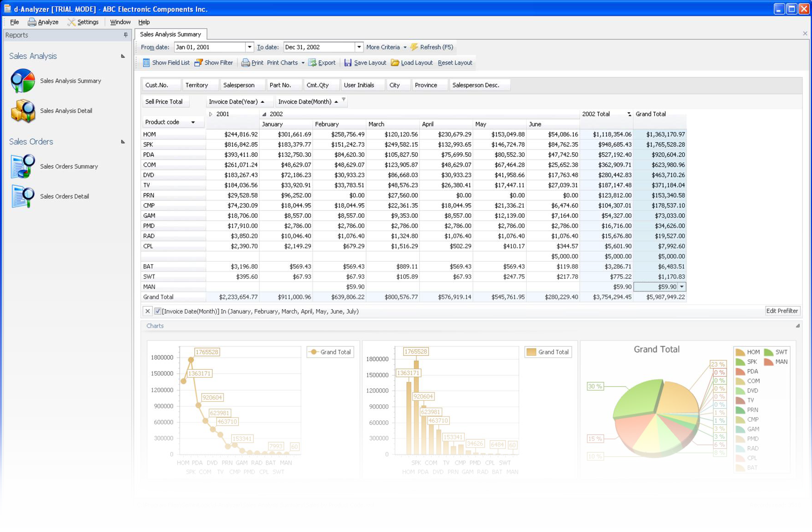This screenshot has height=532, width=812.
Task: Open Sales Orders Detail report icon
Action: [x=23, y=196]
